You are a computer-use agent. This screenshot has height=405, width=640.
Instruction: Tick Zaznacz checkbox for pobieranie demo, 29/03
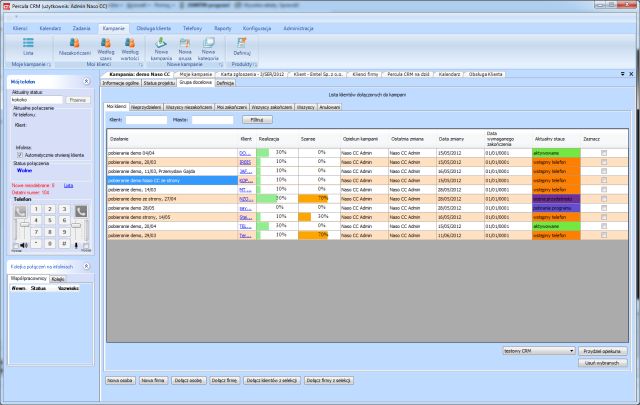point(604,235)
